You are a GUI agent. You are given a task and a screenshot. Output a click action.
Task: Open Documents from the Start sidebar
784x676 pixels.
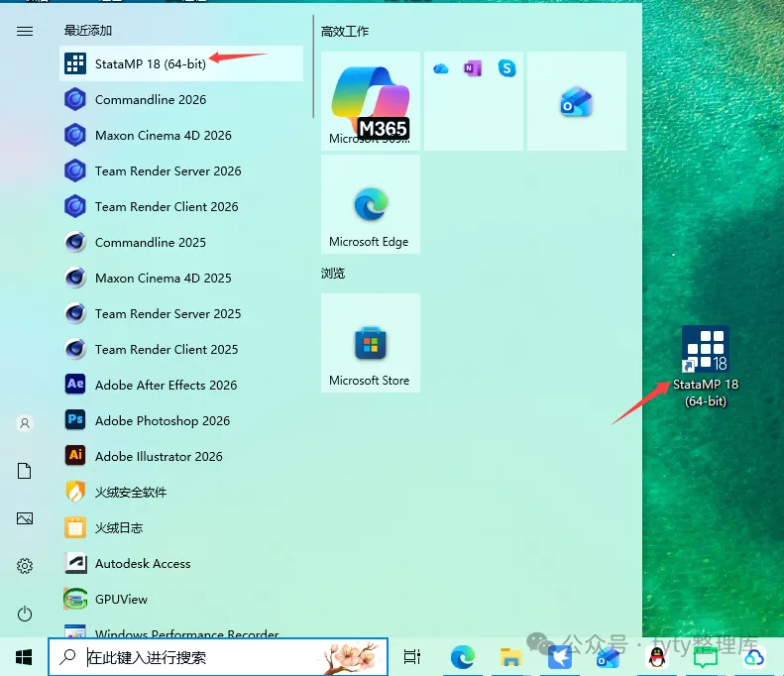25,471
